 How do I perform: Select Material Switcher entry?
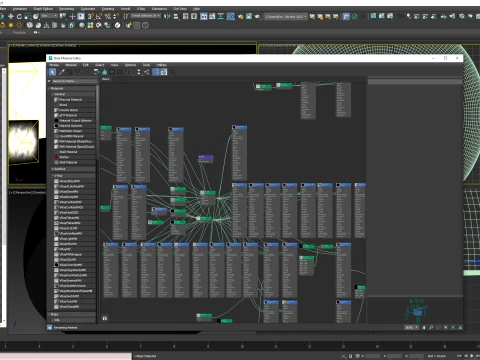75,126
